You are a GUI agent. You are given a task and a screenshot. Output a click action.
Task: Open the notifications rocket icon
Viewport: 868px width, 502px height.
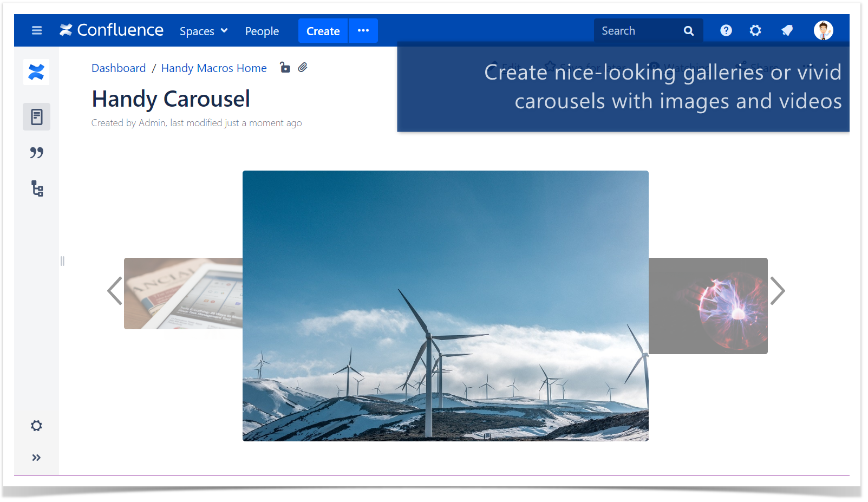tap(787, 30)
